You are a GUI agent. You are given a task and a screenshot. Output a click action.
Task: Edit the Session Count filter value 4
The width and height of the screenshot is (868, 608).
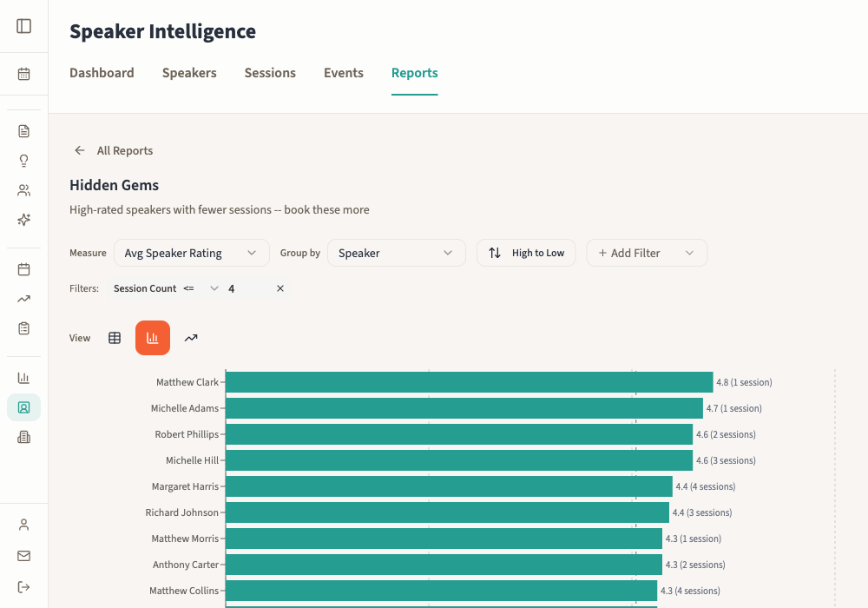pos(247,288)
